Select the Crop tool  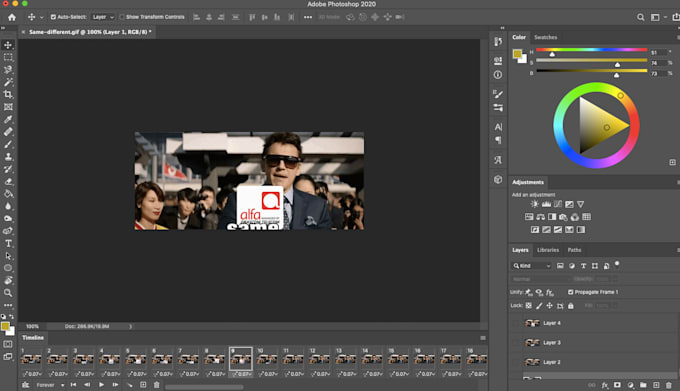[x=8, y=94]
